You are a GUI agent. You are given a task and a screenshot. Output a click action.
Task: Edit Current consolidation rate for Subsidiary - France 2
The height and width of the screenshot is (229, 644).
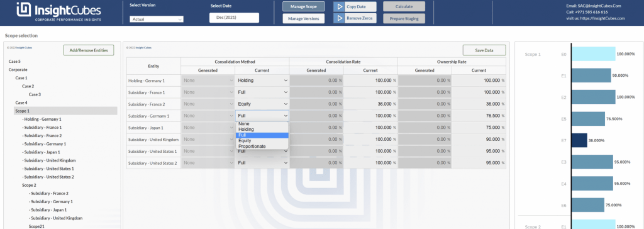point(370,104)
